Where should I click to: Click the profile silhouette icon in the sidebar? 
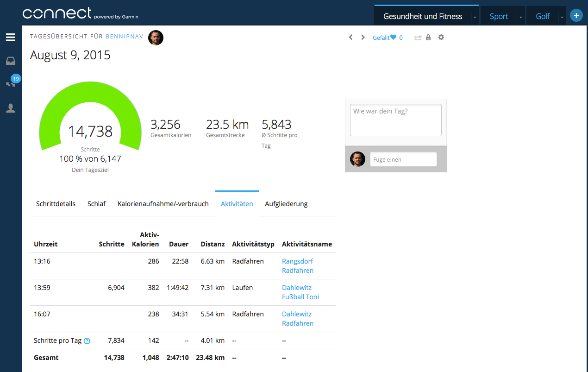point(11,108)
